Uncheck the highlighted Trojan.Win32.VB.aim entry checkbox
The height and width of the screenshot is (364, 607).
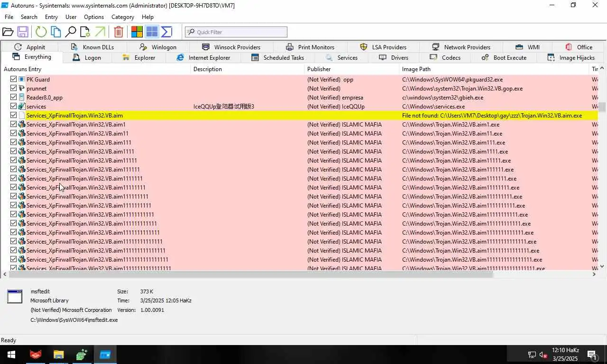click(13, 115)
